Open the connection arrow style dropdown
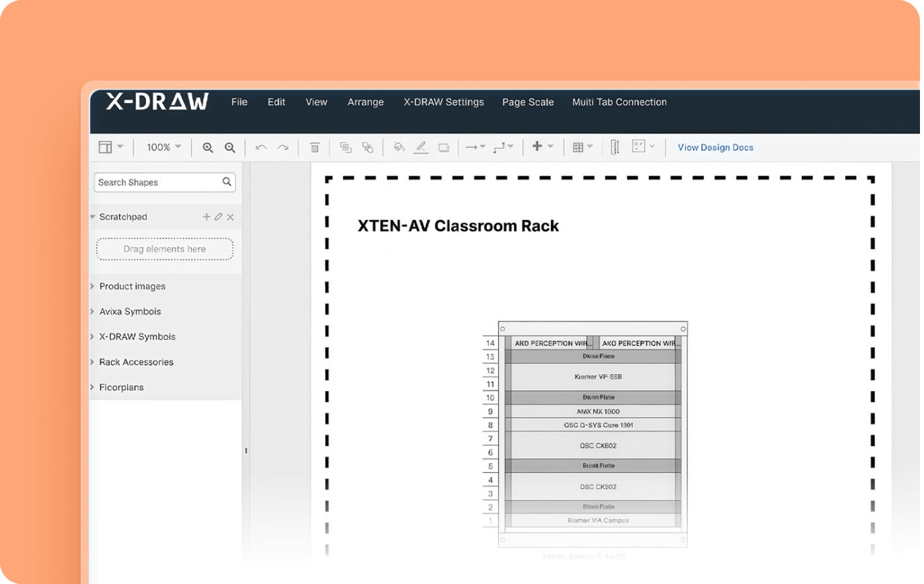Viewport: 924px width, 584px height. (x=475, y=147)
